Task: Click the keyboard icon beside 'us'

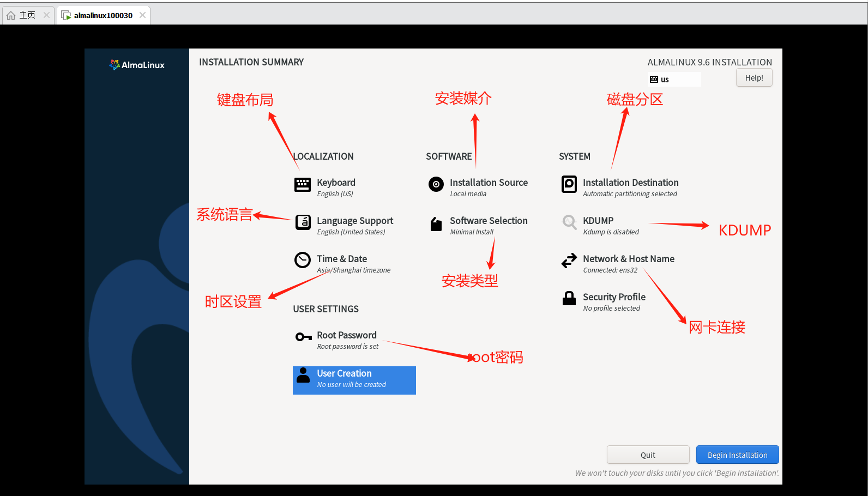Action: pyautogui.click(x=654, y=80)
